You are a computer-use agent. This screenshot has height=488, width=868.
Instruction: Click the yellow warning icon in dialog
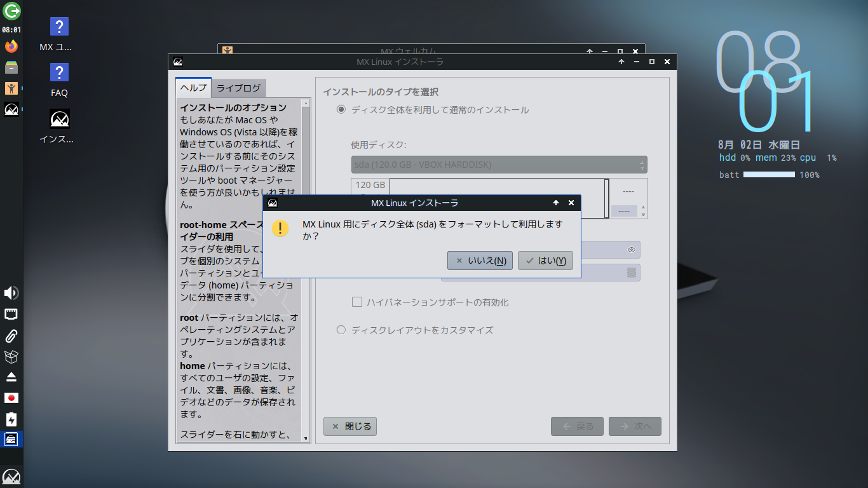click(x=280, y=229)
